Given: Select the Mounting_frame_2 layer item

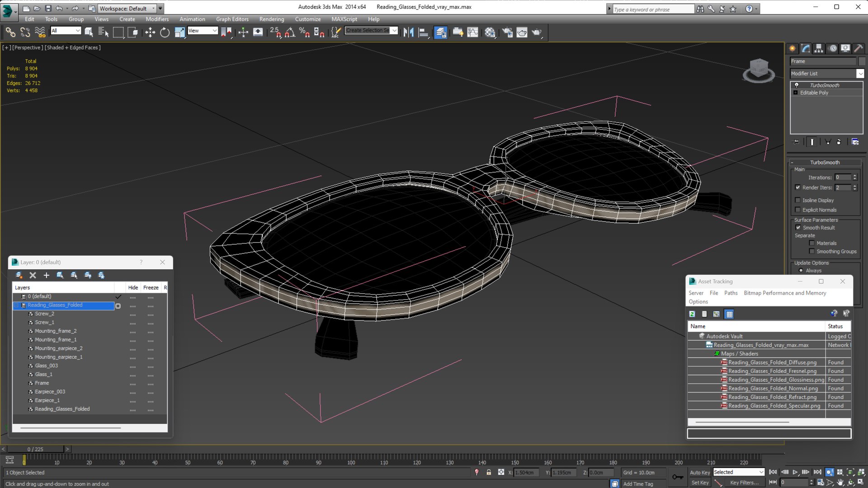Looking at the screenshot, I should (56, 331).
